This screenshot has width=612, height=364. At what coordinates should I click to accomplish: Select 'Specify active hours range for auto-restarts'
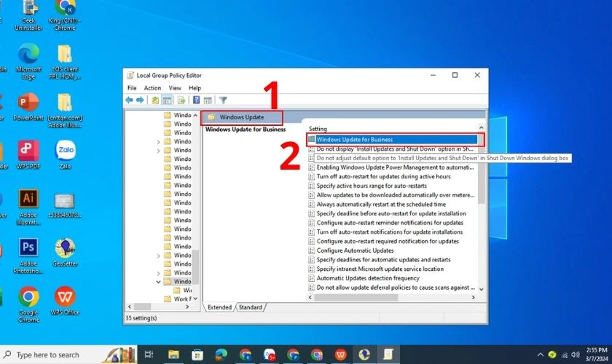(368, 186)
